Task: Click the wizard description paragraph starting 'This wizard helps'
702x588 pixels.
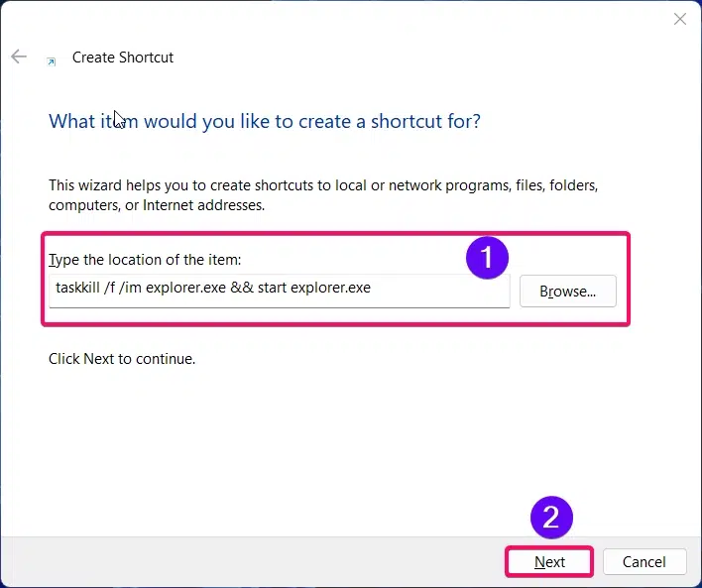Action: click(x=323, y=195)
